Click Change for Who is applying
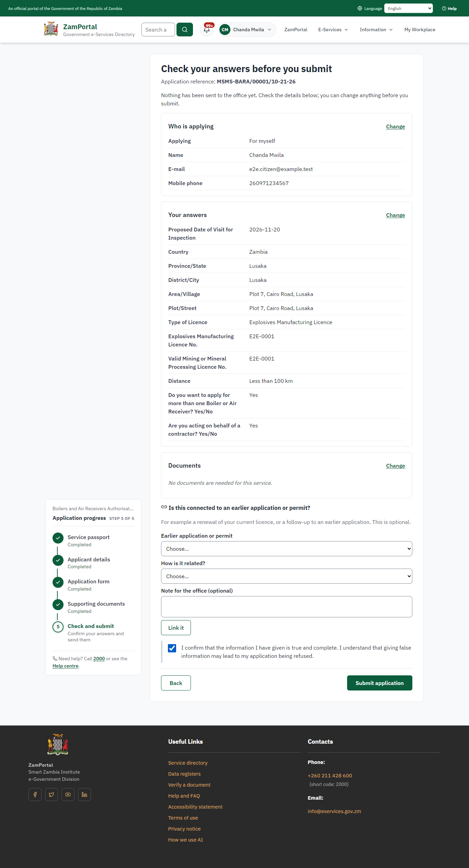This screenshot has height=868, width=469. (396, 127)
